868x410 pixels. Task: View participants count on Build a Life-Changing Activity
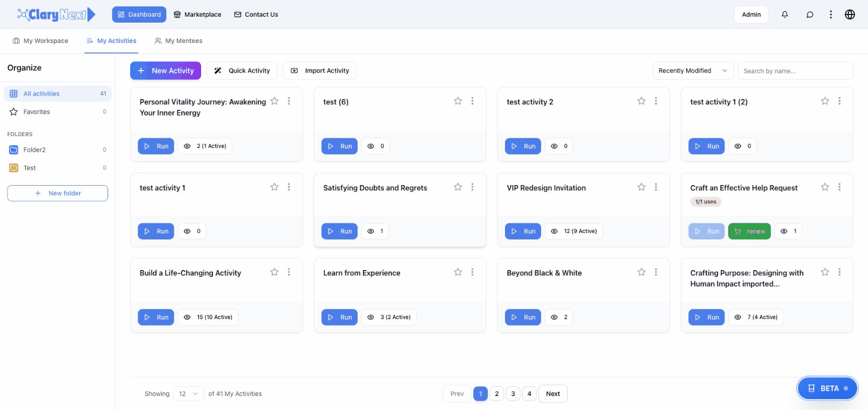(x=209, y=317)
